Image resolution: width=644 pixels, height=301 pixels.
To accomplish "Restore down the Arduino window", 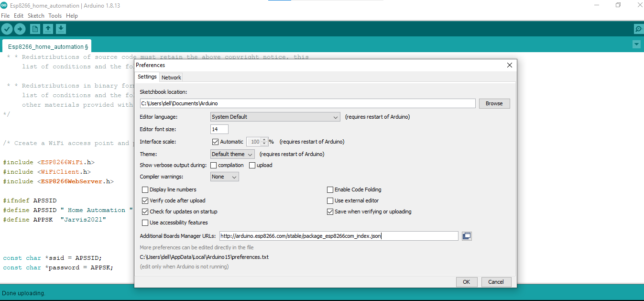I will [x=618, y=5].
